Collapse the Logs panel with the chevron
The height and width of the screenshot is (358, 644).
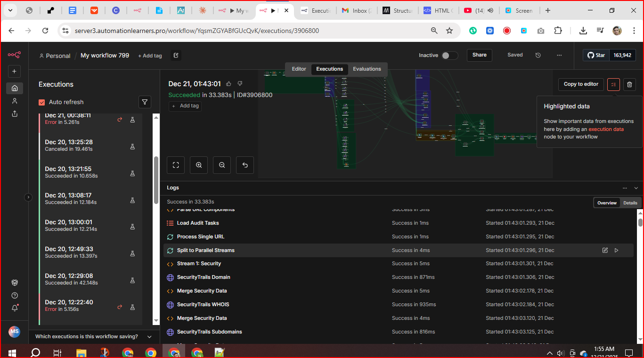click(636, 187)
